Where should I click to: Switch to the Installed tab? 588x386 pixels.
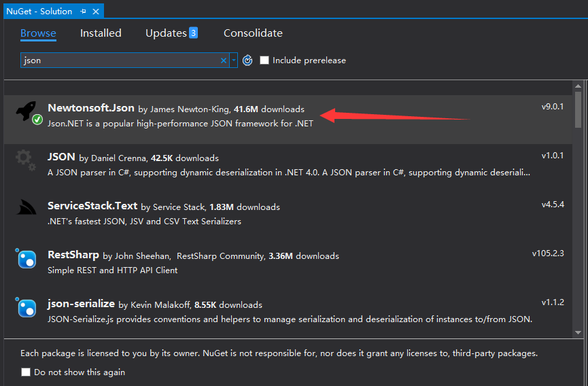pyautogui.click(x=101, y=33)
